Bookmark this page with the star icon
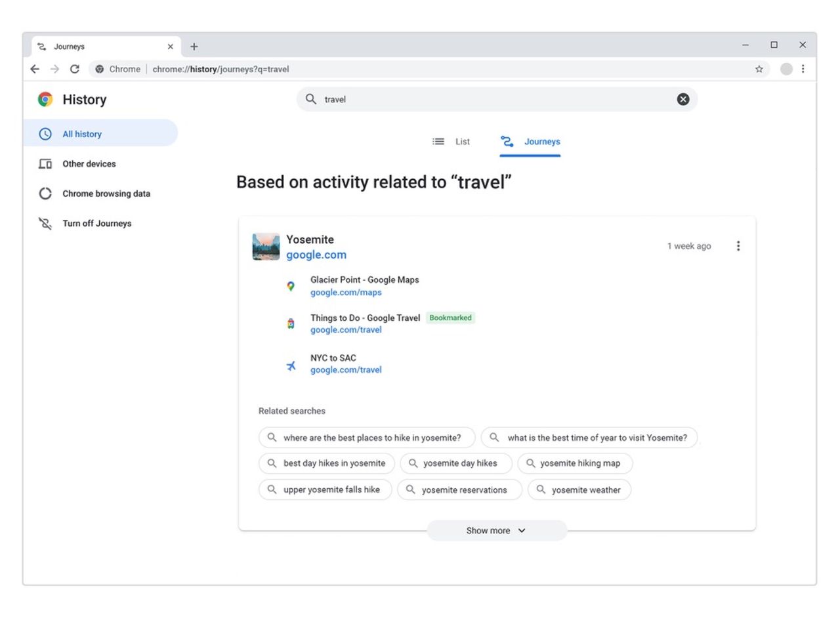The height and width of the screenshot is (626, 840). [x=759, y=69]
